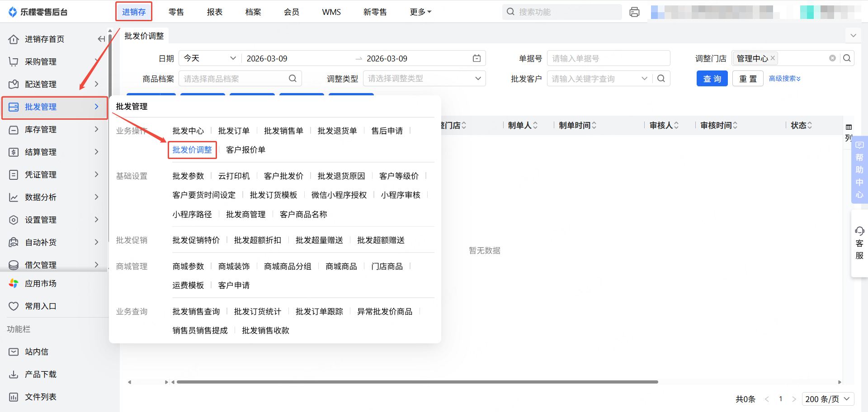Image resolution: width=868 pixels, height=412 pixels.
Task: Open 产品下载 in sidebar
Action: coord(41,375)
